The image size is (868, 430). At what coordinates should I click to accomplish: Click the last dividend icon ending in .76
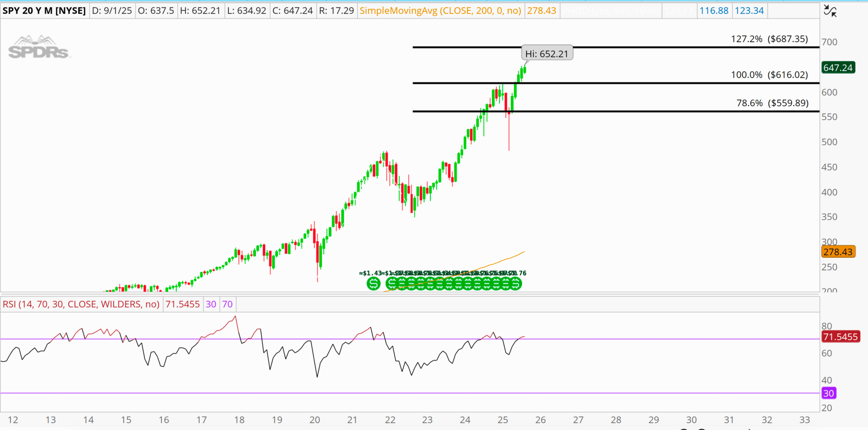[x=515, y=284]
